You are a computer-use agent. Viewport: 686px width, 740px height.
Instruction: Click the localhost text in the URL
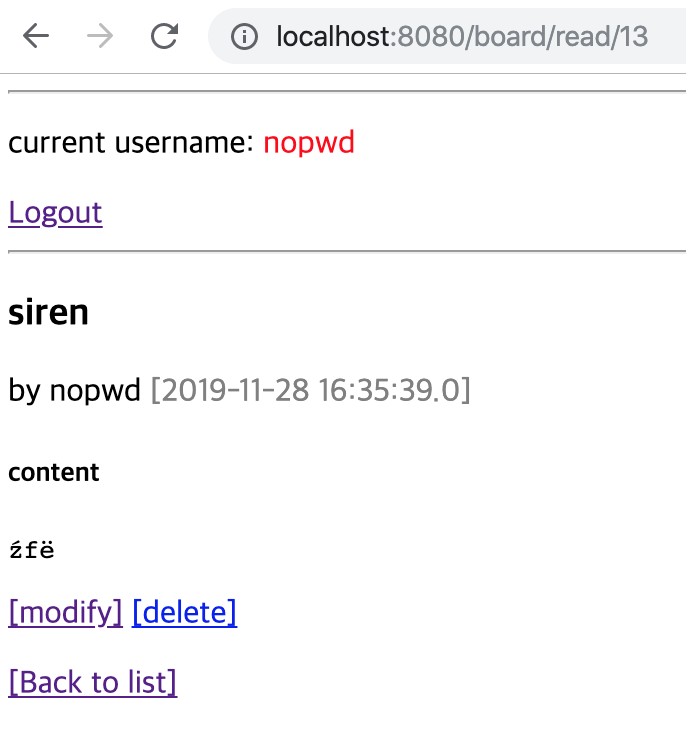(x=333, y=37)
